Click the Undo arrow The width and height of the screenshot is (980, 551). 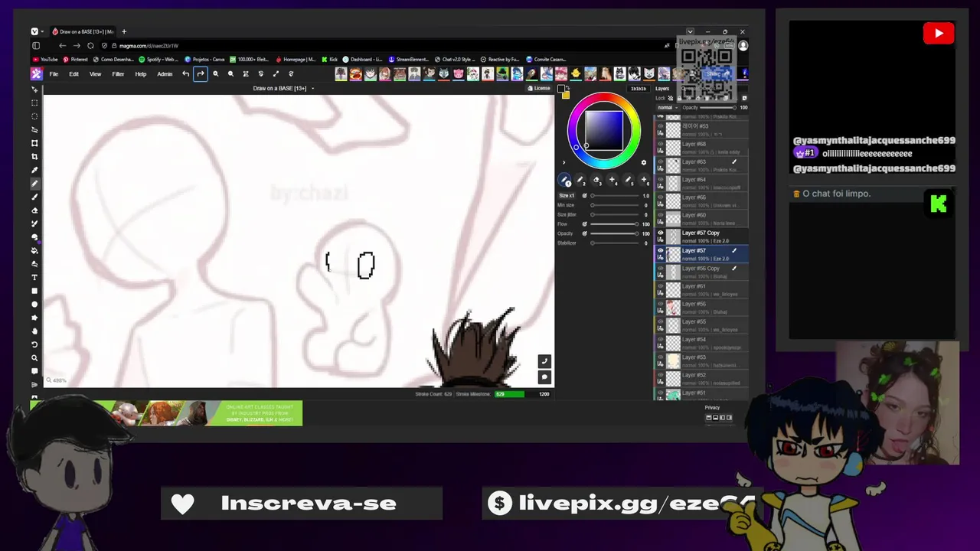pyautogui.click(x=185, y=74)
